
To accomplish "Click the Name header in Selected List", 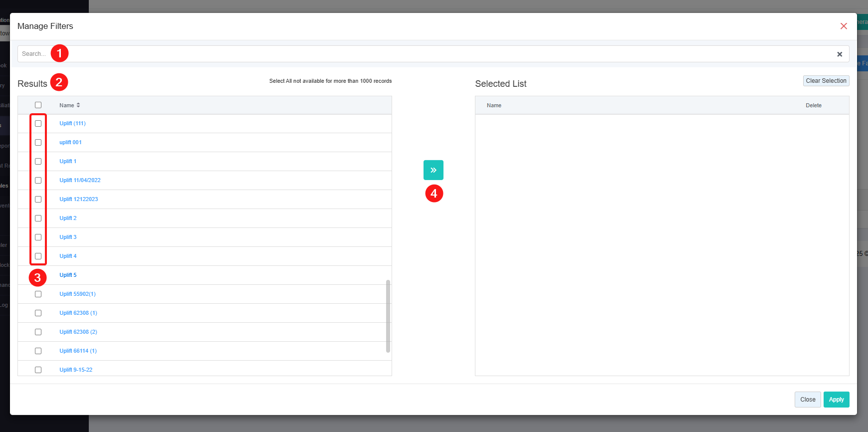I will click(494, 106).
